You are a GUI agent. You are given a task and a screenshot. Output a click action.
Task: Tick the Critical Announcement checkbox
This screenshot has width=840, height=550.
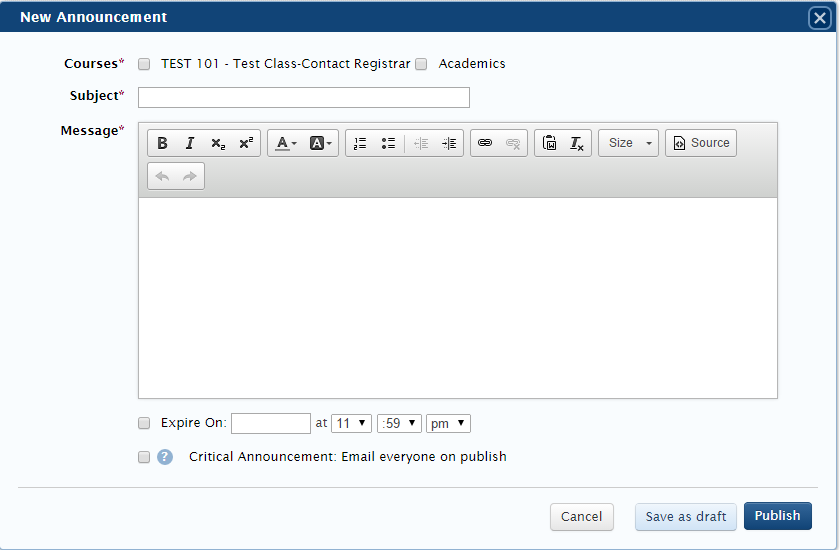pos(144,457)
